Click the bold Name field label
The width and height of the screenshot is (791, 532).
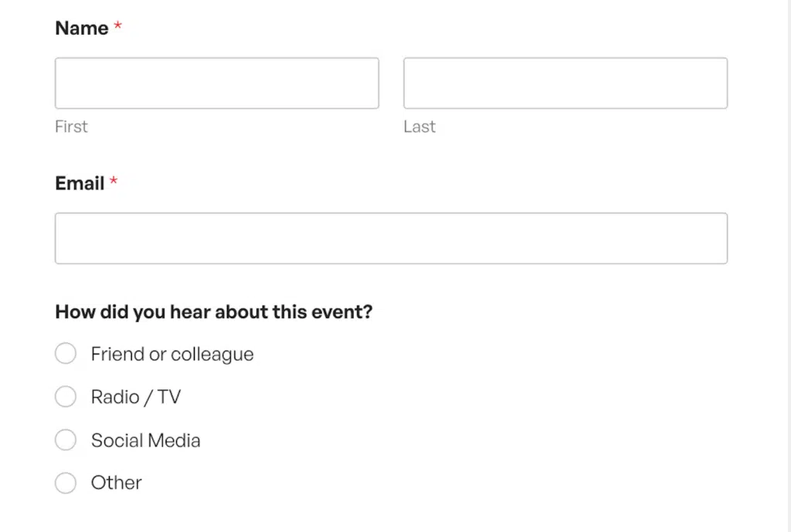pos(82,29)
